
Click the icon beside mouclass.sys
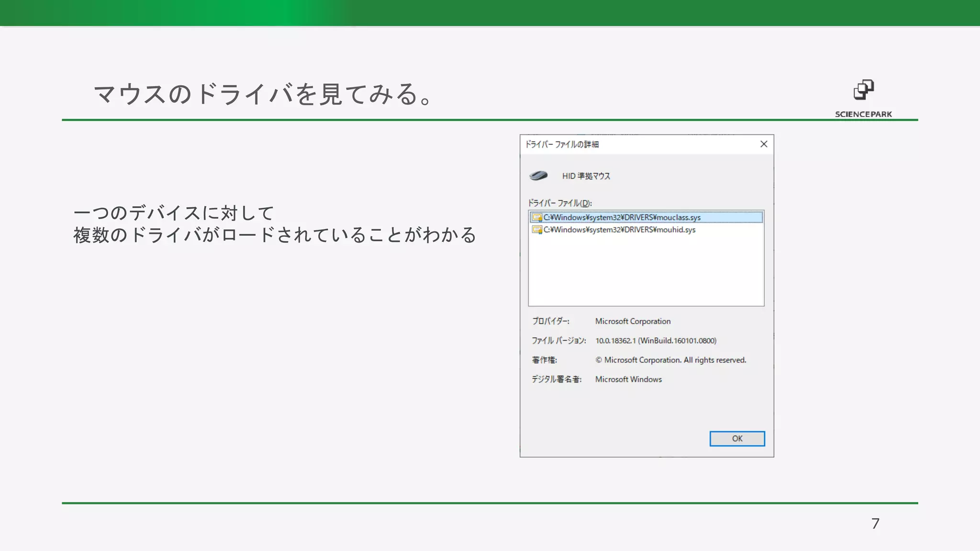[537, 218]
